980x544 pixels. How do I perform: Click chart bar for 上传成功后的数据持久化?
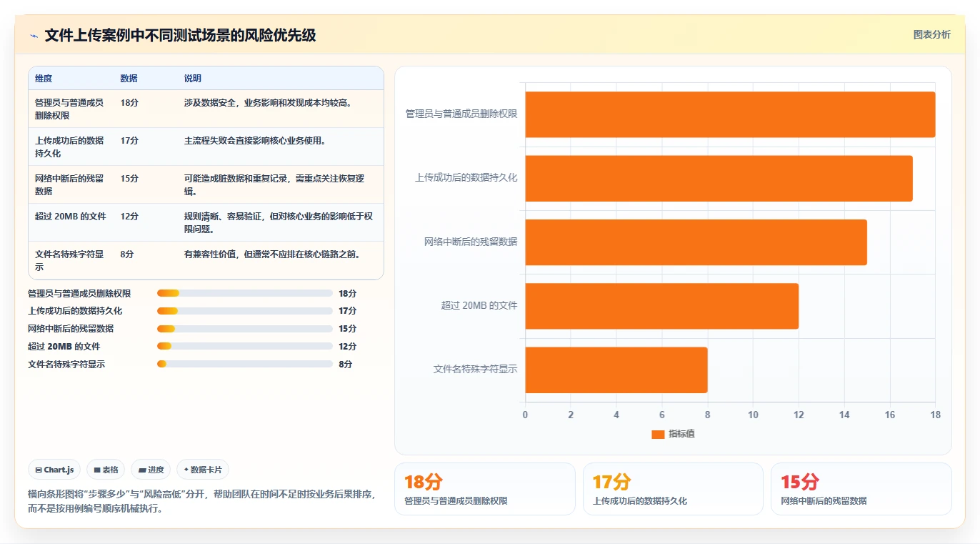[719, 178]
